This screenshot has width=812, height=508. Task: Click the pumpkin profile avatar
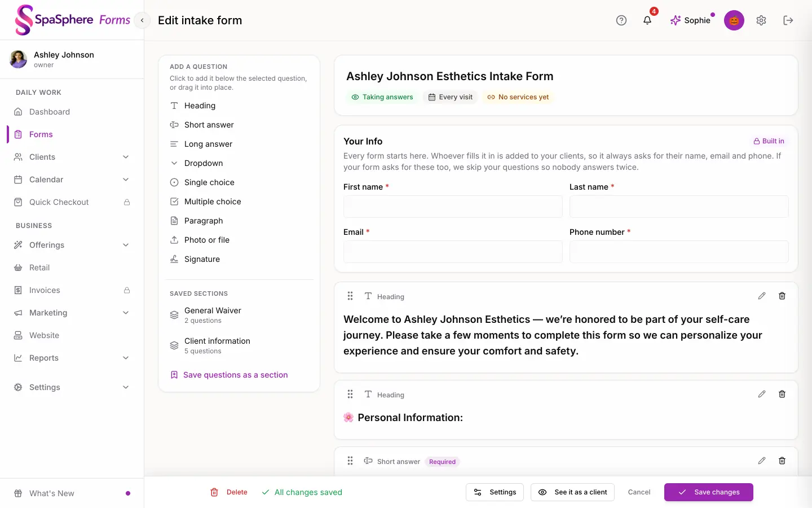(x=734, y=20)
